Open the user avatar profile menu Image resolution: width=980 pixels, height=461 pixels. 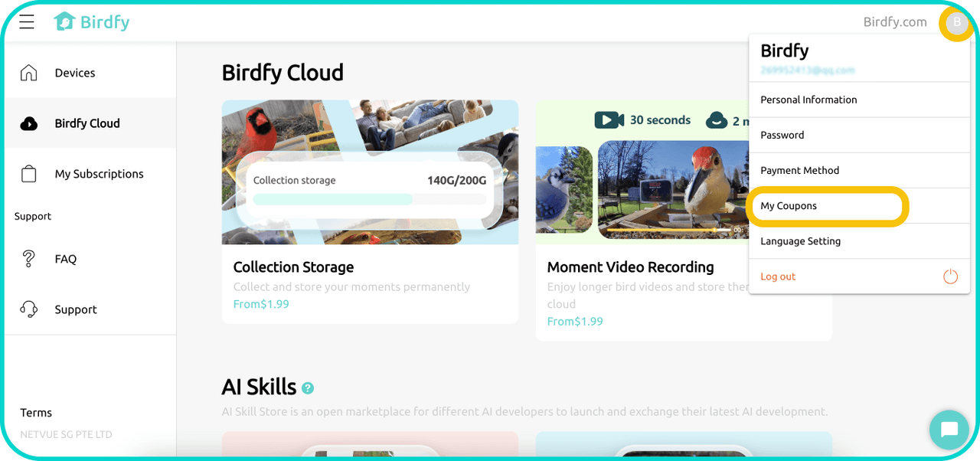[x=956, y=23]
